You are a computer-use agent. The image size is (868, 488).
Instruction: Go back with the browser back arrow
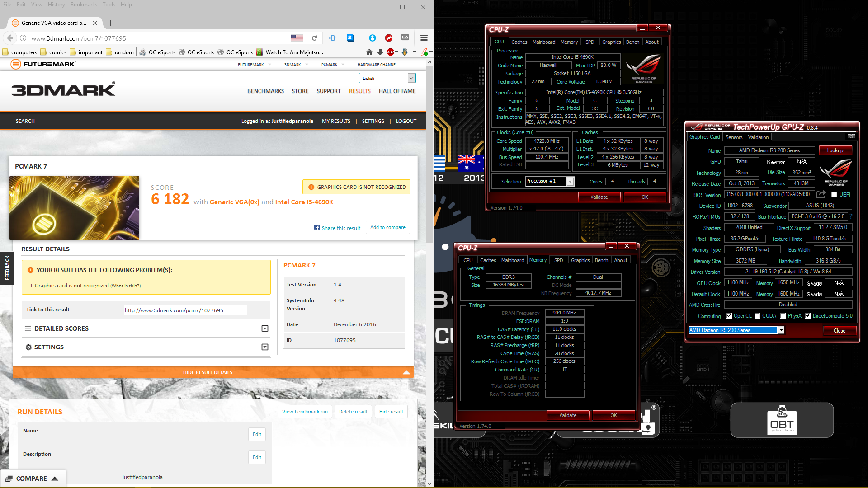point(10,38)
